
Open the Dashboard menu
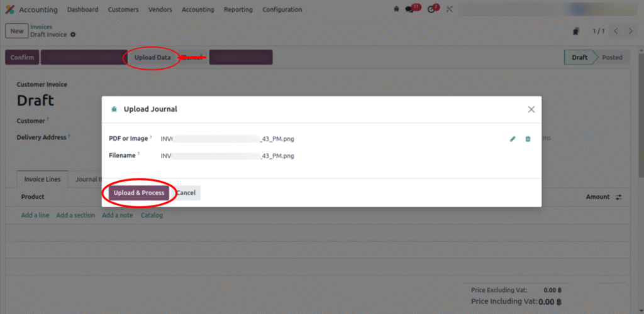point(82,9)
